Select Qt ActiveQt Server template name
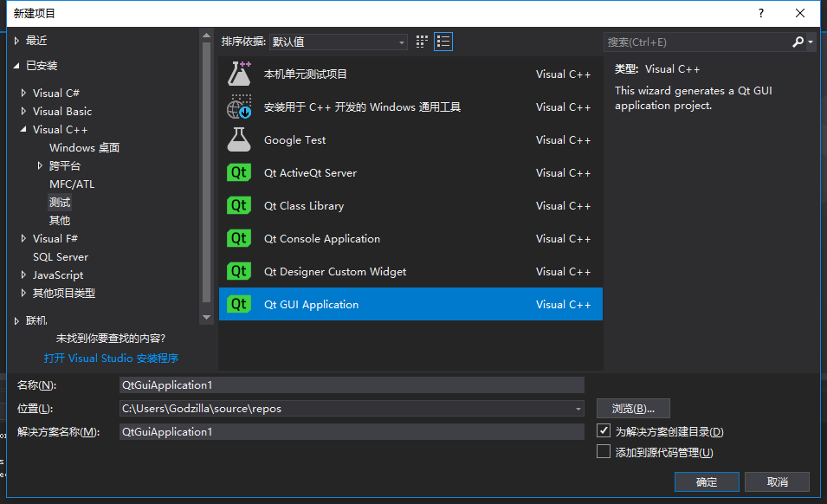 (310, 173)
